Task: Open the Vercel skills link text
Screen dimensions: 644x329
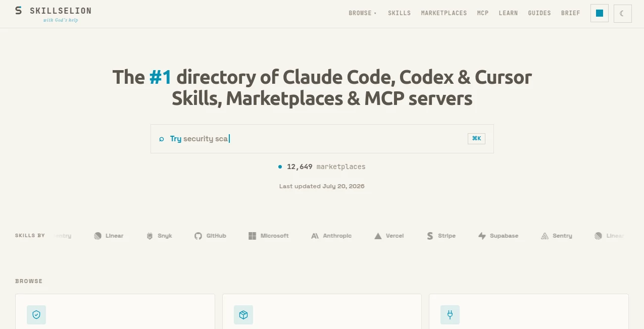Action: 395,236
